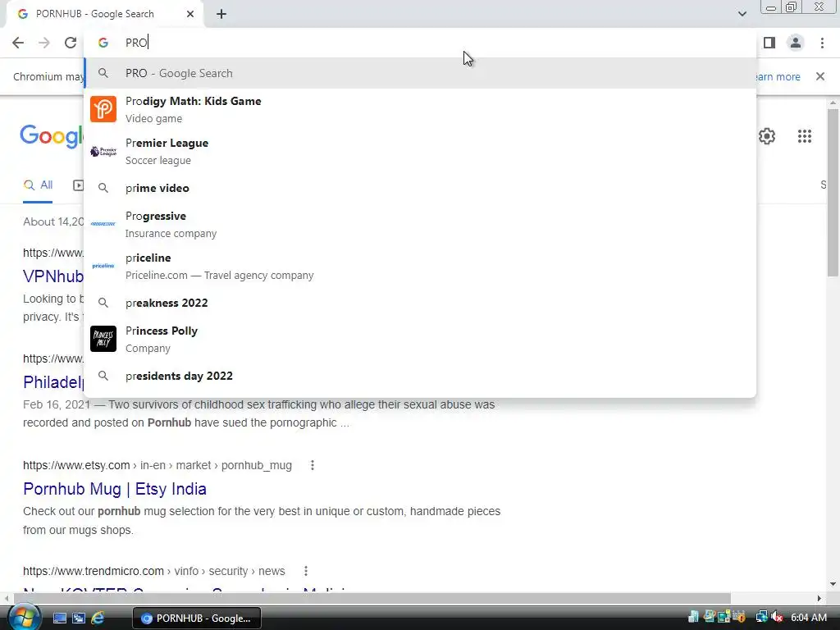Click the Premier League logo icon
Viewport: 840px width, 630px height.
(x=103, y=152)
